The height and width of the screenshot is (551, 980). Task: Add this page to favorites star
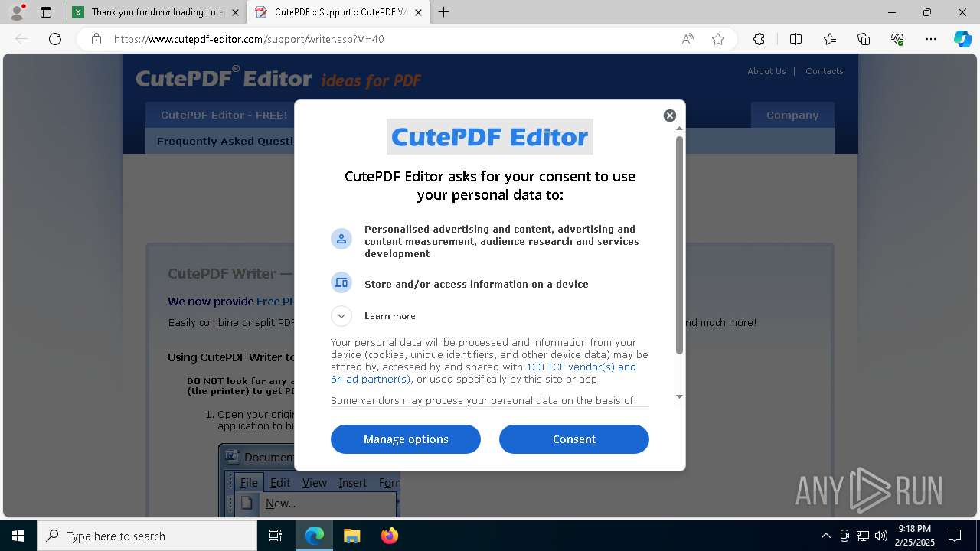pyautogui.click(x=718, y=39)
